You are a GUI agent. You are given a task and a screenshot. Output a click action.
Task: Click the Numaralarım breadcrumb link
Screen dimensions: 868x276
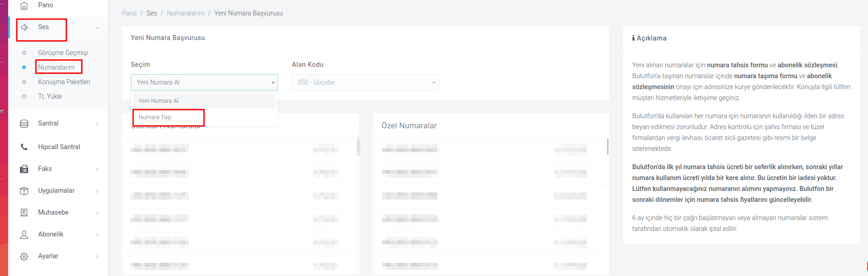[x=185, y=13]
